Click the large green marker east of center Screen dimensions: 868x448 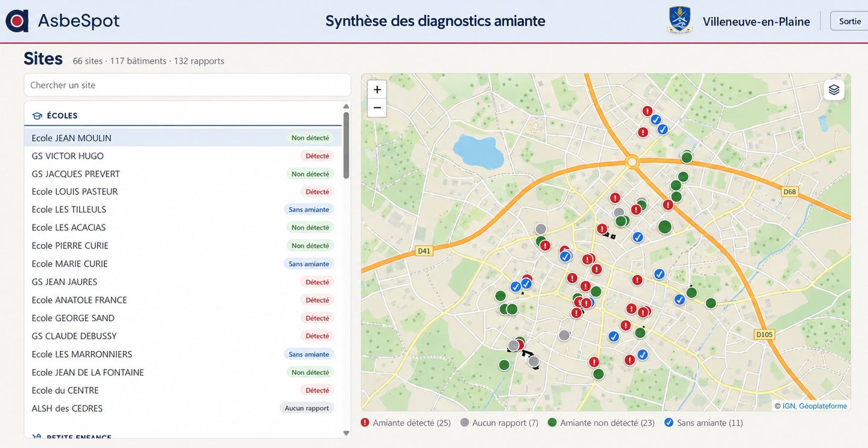click(x=665, y=227)
